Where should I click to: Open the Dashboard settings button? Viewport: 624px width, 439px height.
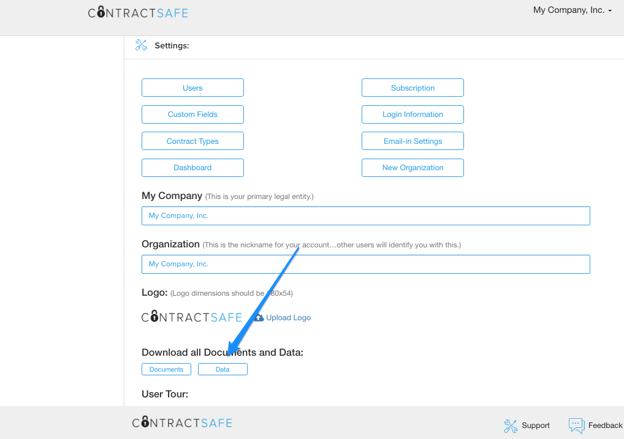[x=192, y=168]
